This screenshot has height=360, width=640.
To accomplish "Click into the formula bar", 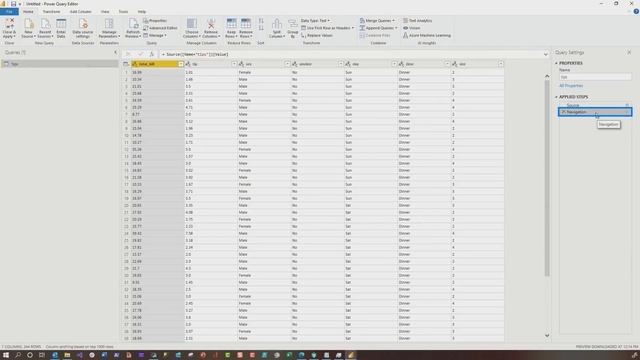I will pyautogui.click(x=351, y=54).
